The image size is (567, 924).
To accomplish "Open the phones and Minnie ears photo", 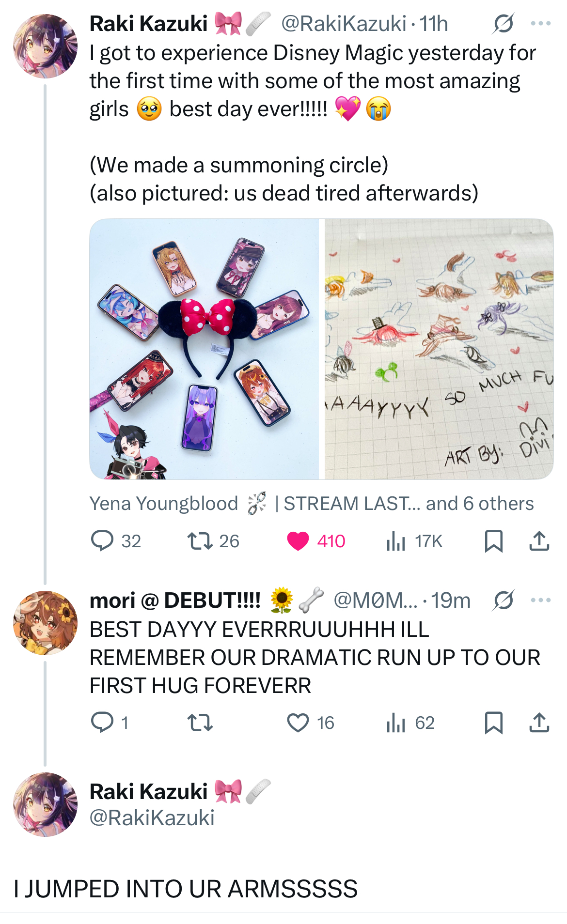I will tap(204, 349).
